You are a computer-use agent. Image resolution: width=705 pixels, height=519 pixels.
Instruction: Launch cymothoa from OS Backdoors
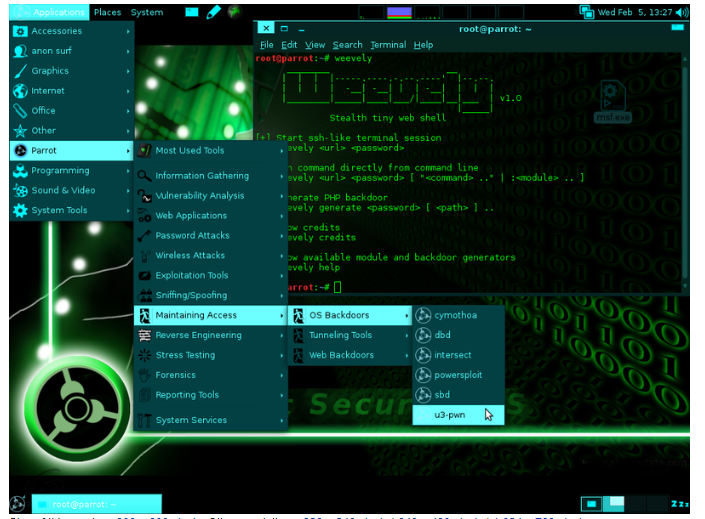(x=458, y=315)
